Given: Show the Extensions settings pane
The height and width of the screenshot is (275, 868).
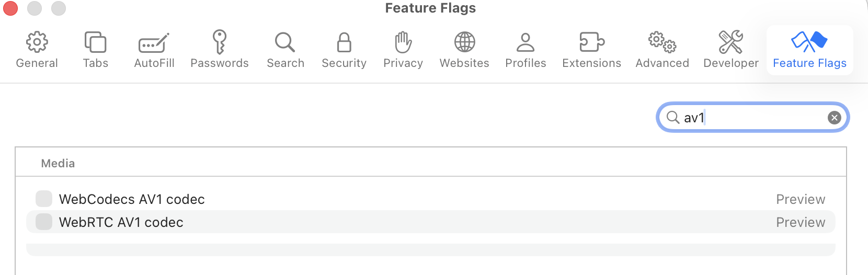Looking at the screenshot, I should [x=591, y=43].
